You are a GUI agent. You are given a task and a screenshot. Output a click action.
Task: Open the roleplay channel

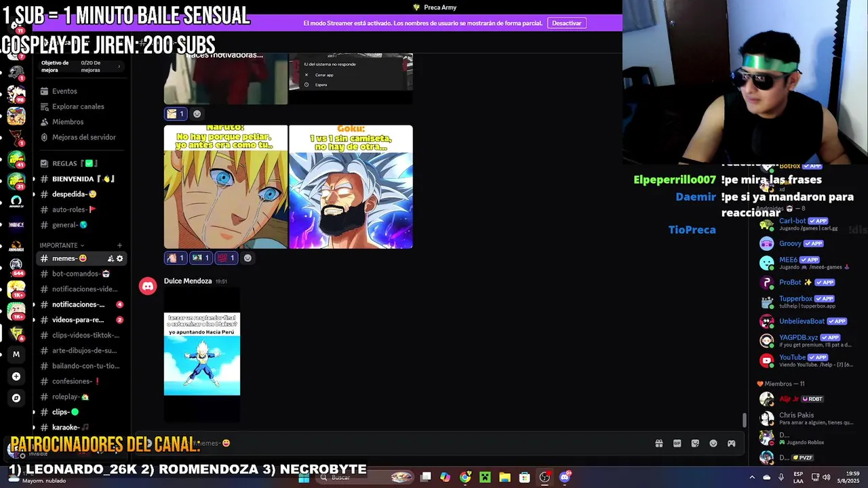pos(80,396)
